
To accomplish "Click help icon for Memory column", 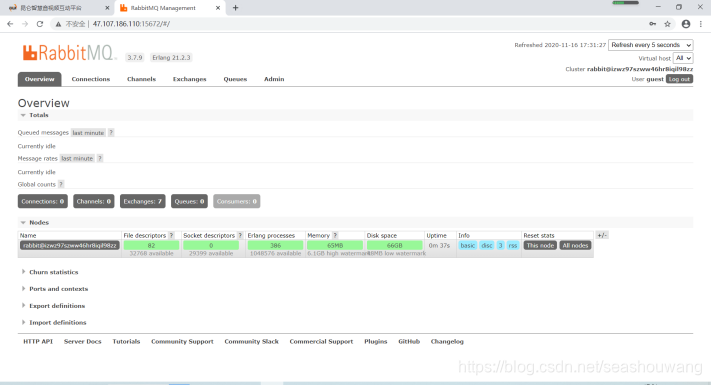I will point(335,235).
